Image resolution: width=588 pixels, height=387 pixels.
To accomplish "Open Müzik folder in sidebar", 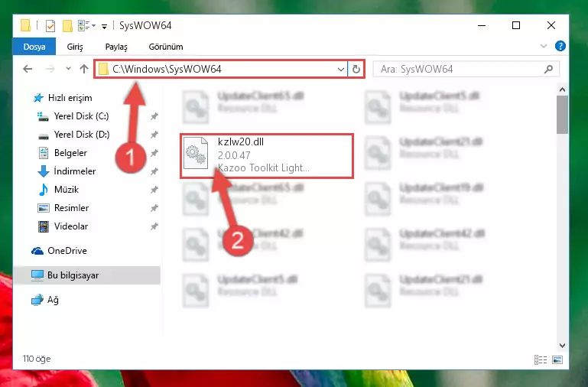I will [67, 190].
